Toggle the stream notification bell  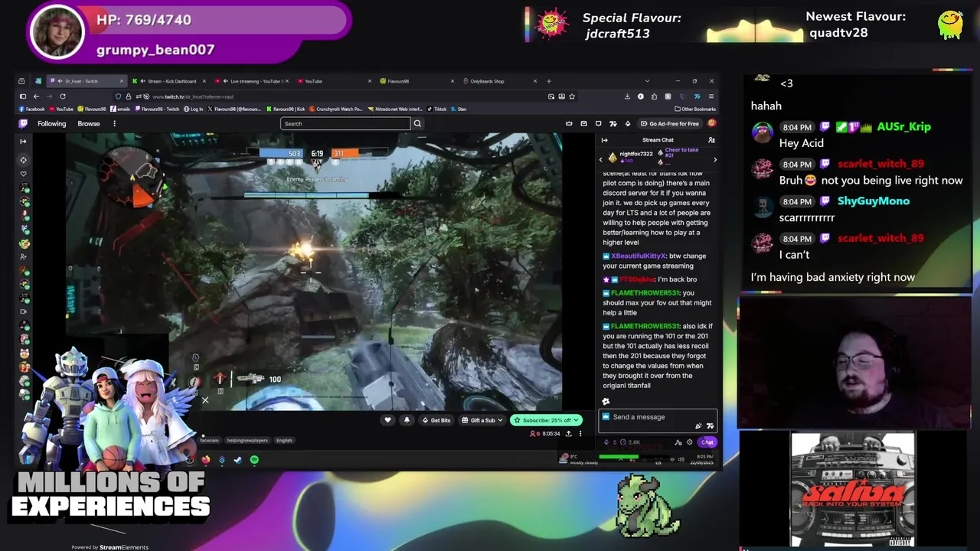pyautogui.click(x=407, y=420)
